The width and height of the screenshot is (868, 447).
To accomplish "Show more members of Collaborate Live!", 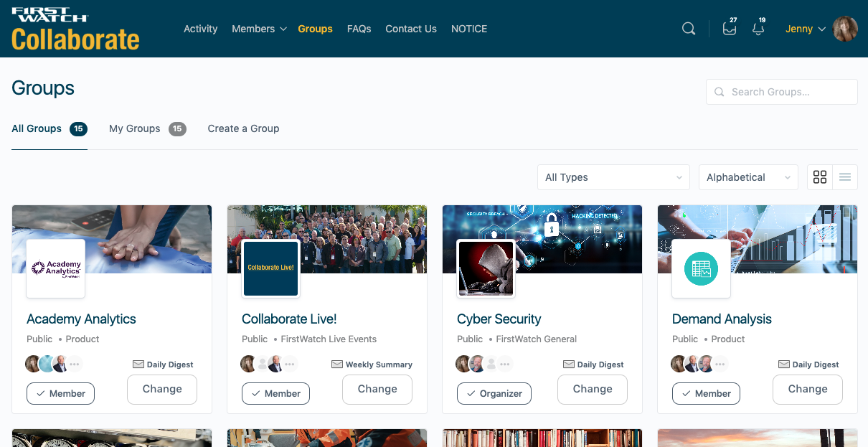I will 290,364.
